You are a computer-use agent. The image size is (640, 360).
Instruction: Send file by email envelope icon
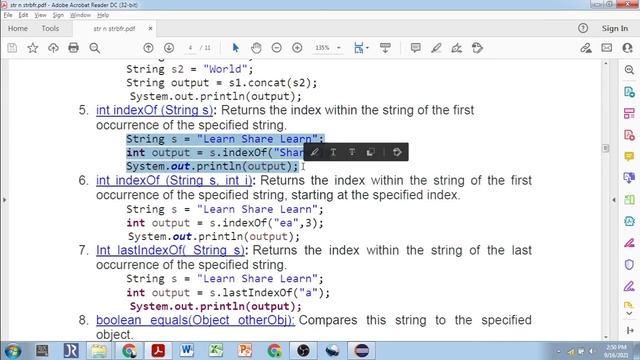(607, 48)
